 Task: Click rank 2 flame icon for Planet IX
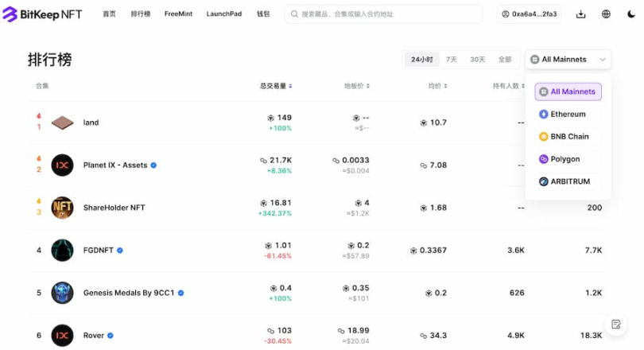click(x=39, y=158)
